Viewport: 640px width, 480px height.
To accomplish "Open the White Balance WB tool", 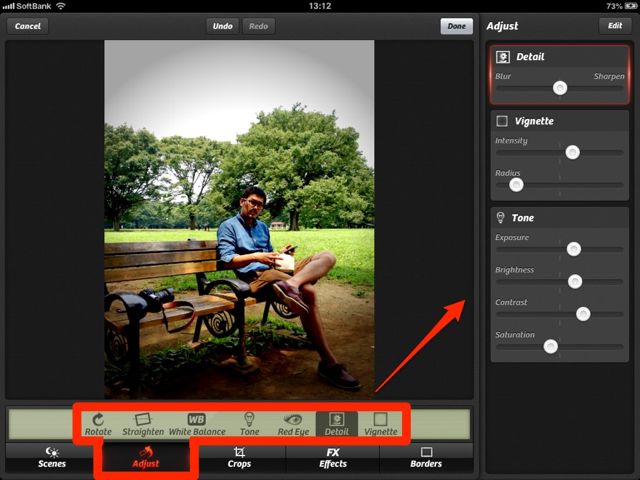I will 197,424.
